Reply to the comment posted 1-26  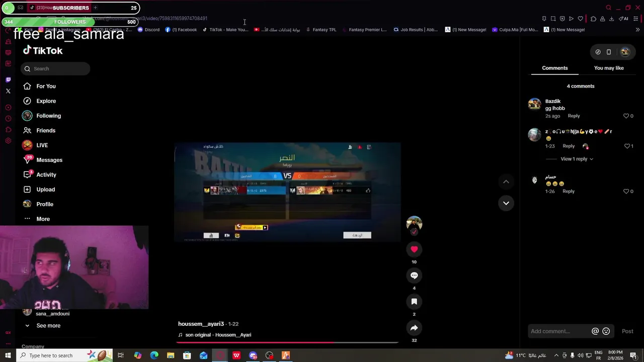(x=569, y=191)
